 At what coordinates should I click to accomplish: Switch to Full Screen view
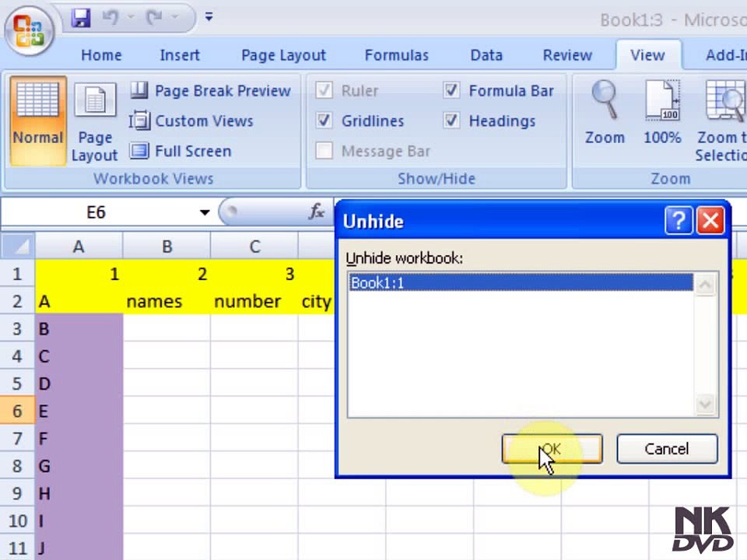point(181,152)
